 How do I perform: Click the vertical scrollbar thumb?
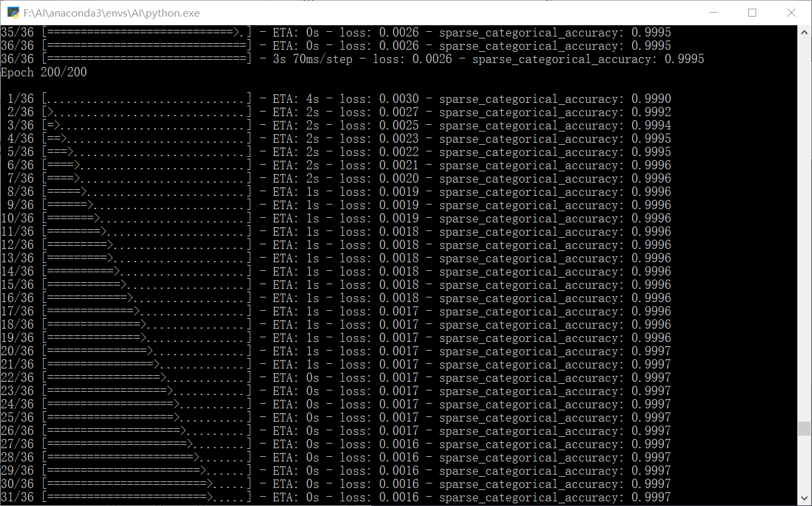pos(804,428)
